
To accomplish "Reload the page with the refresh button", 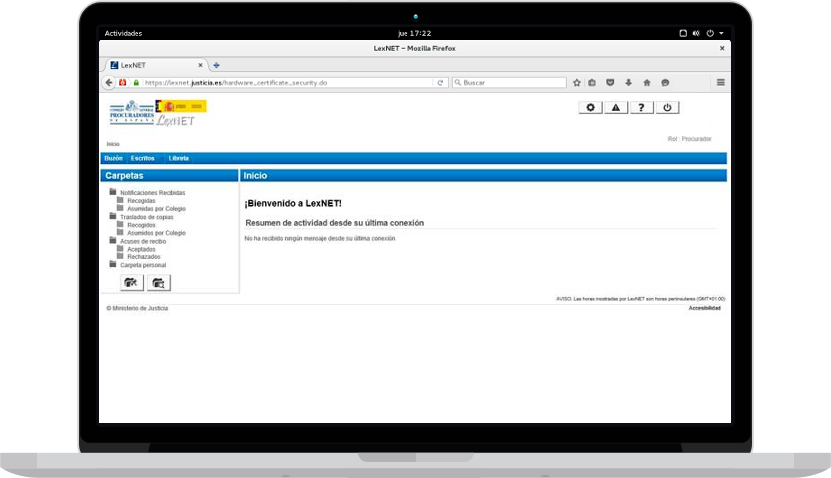I will click(x=440, y=83).
